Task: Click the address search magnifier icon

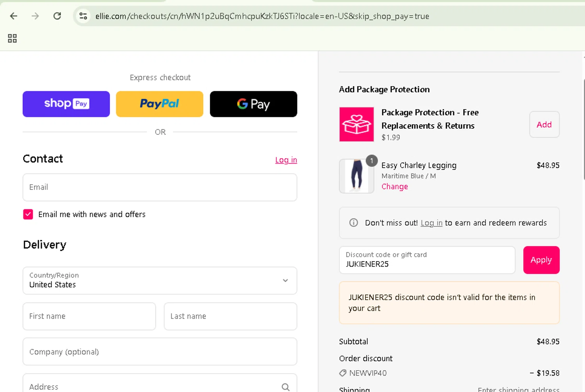Action: coord(285,387)
